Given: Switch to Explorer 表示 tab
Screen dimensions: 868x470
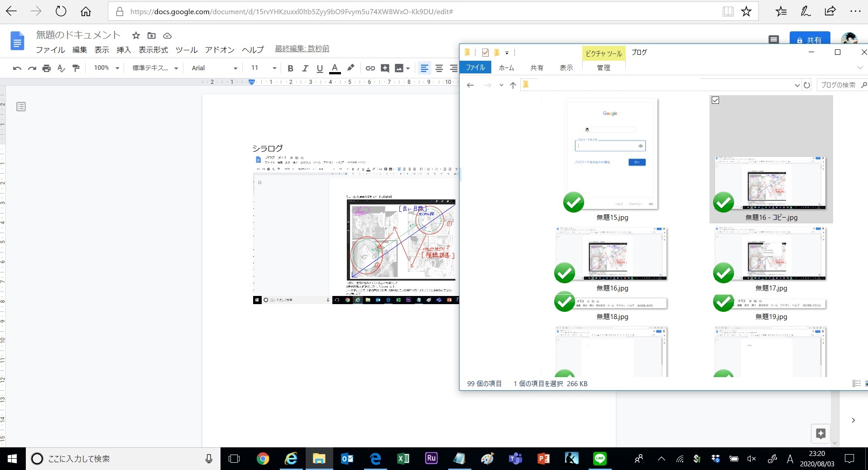Looking at the screenshot, I should tap(566, 68).
